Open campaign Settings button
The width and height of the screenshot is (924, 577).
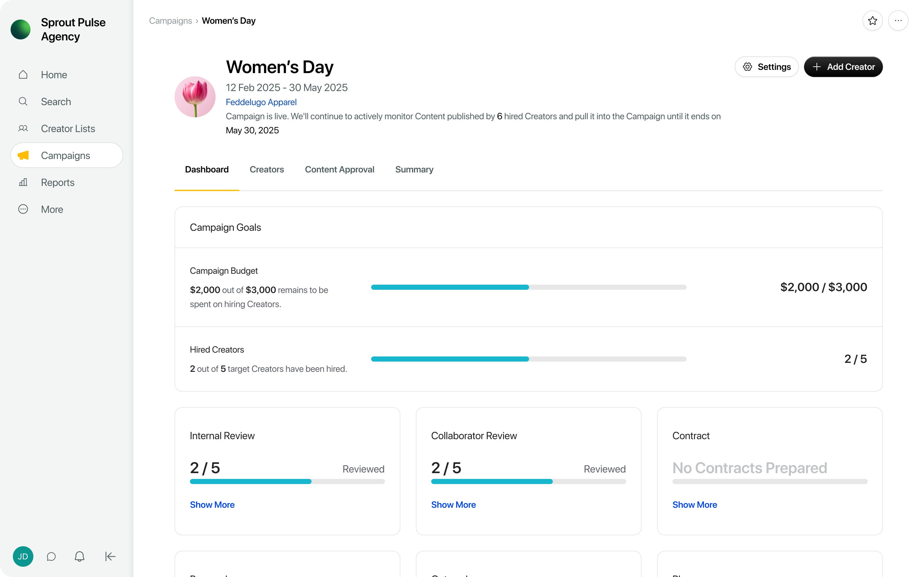[766, 67]
